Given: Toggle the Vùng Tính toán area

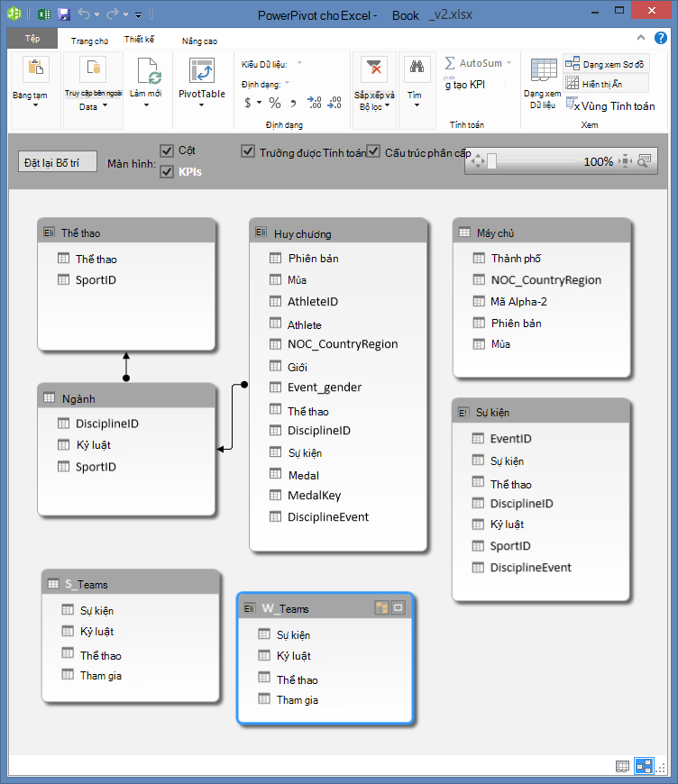Looking at the screenshot, I should click(610, 105).
